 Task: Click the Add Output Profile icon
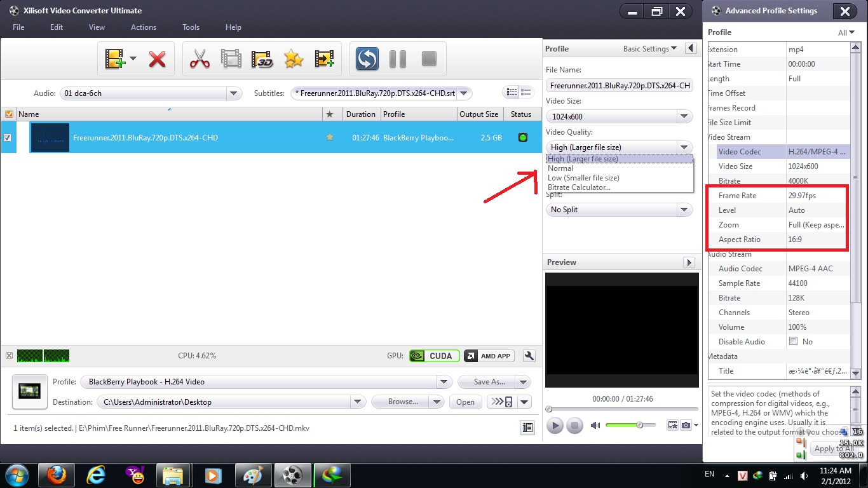pos(325,59)
